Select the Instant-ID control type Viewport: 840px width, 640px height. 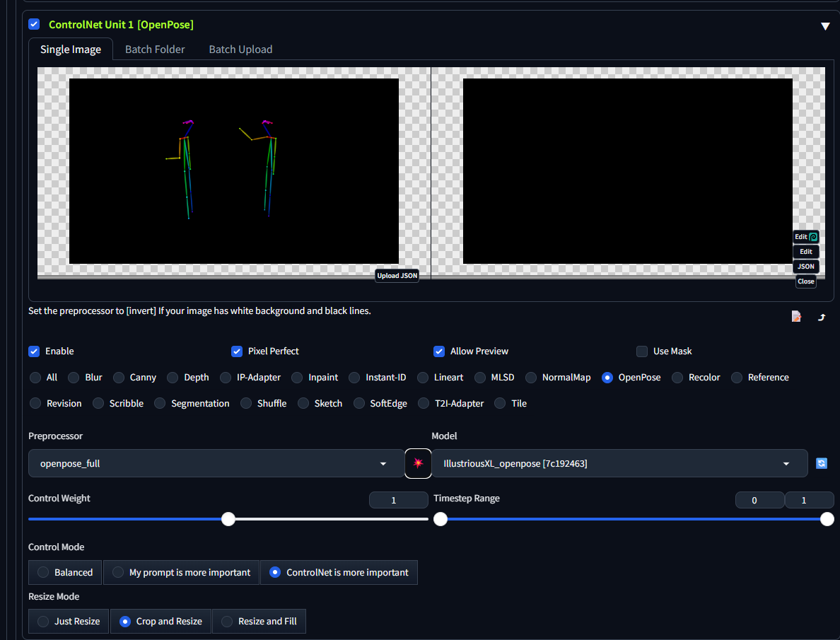378,378
